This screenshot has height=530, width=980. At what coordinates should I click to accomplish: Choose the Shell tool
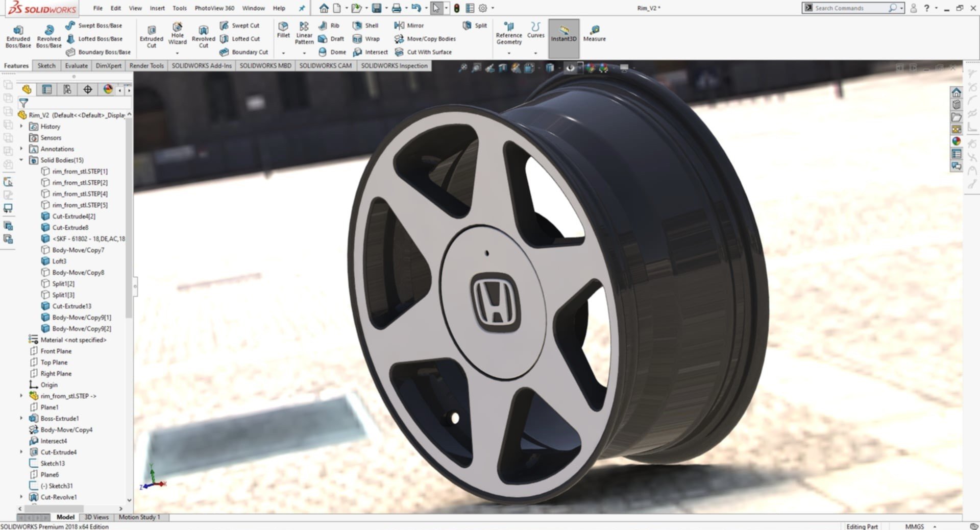pyautogui.click(x=365, y=26)
